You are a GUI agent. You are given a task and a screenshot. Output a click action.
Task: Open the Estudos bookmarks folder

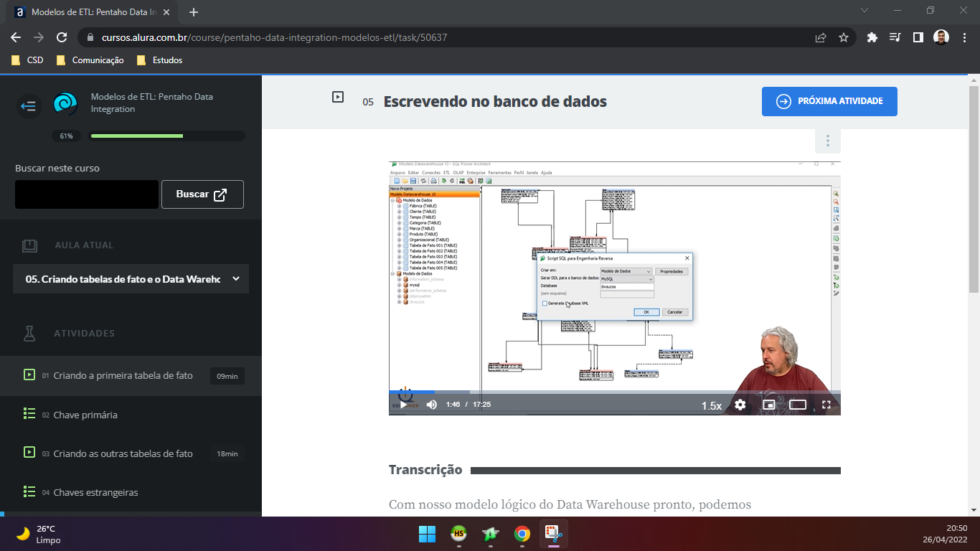(159, 60)
